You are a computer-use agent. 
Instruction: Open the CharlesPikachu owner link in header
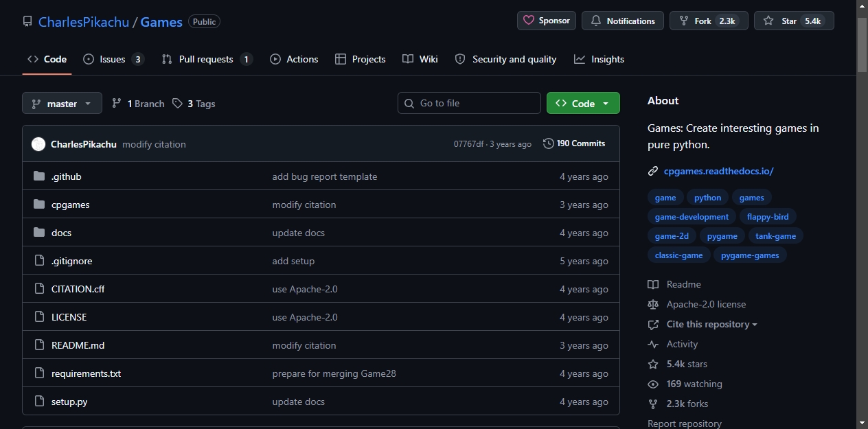pyautogui.click(x=84, y=22)
